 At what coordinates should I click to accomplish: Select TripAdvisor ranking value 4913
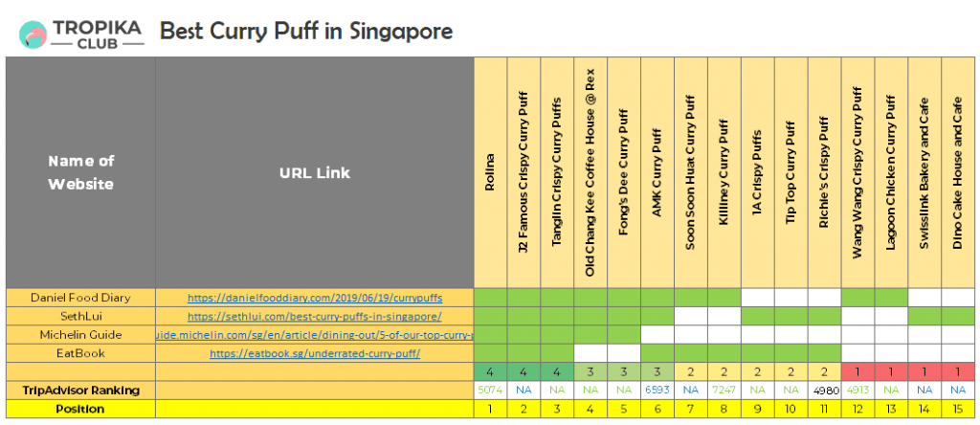pos(858,391)
